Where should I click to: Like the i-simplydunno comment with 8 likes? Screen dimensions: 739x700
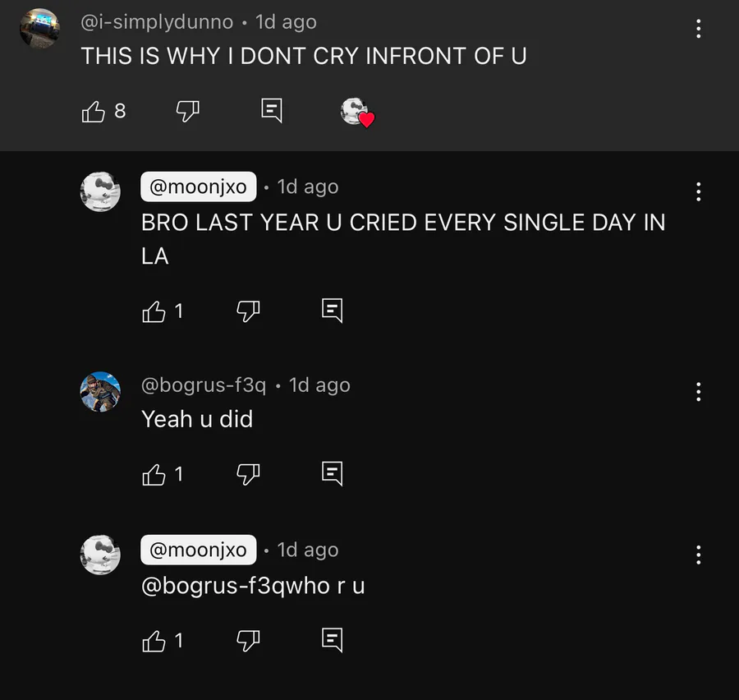[x=94, y=112]
